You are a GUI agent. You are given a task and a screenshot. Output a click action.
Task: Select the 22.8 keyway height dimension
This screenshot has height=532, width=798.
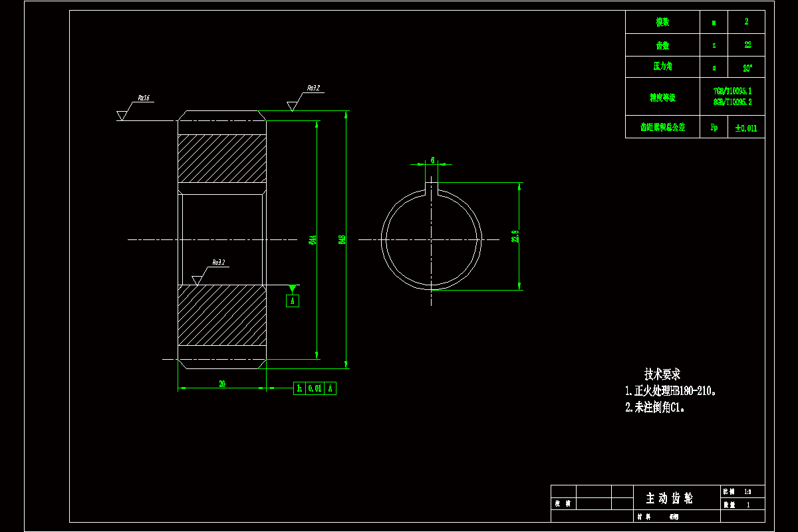tap(515, 237)
